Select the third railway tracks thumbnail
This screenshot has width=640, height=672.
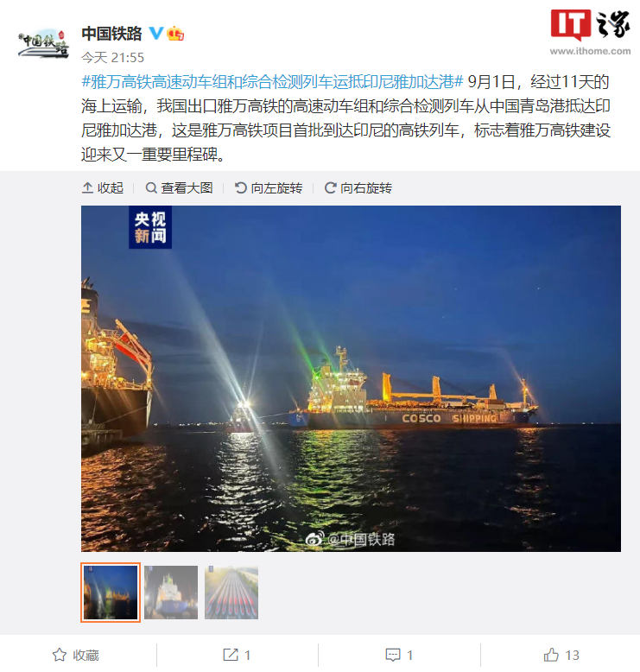pyautogui.click(x=231, y=593)
